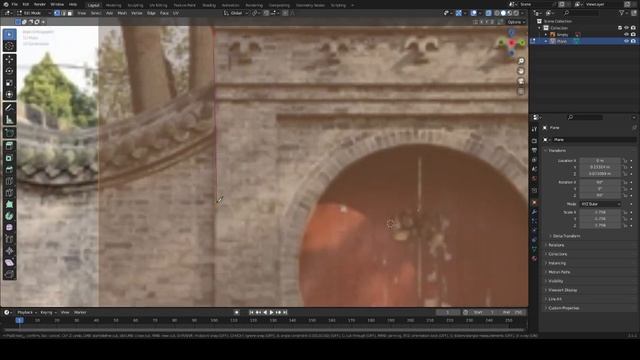
Task: Hide the Empty object eye icon
Action: (626, 35)
